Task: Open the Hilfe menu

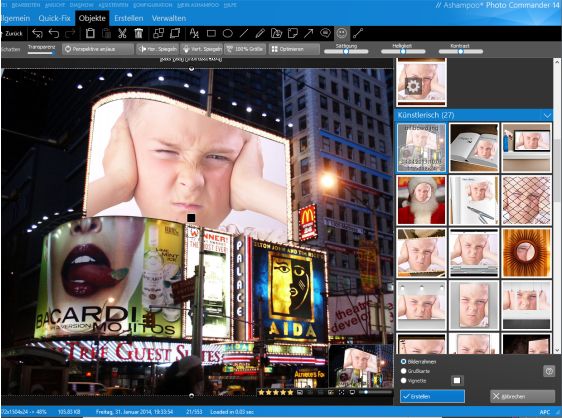Action: [229, 5]
